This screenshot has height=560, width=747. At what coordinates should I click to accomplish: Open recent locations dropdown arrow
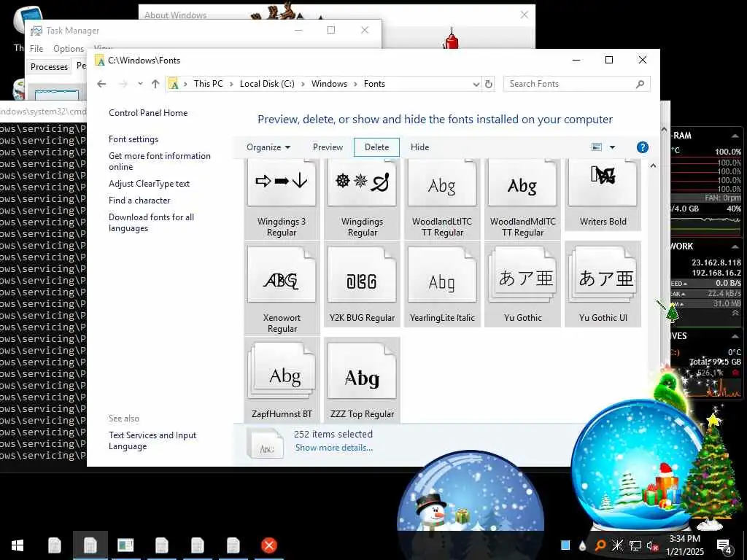pyautogui.click(x=140, y=84)
